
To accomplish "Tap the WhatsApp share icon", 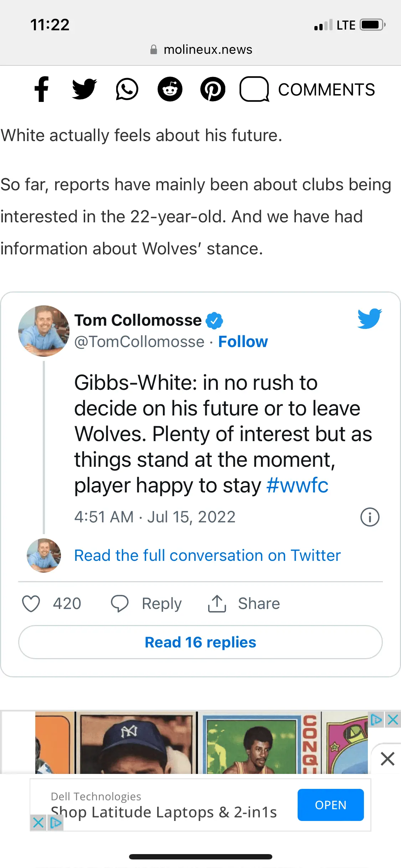I will [127, 89].
